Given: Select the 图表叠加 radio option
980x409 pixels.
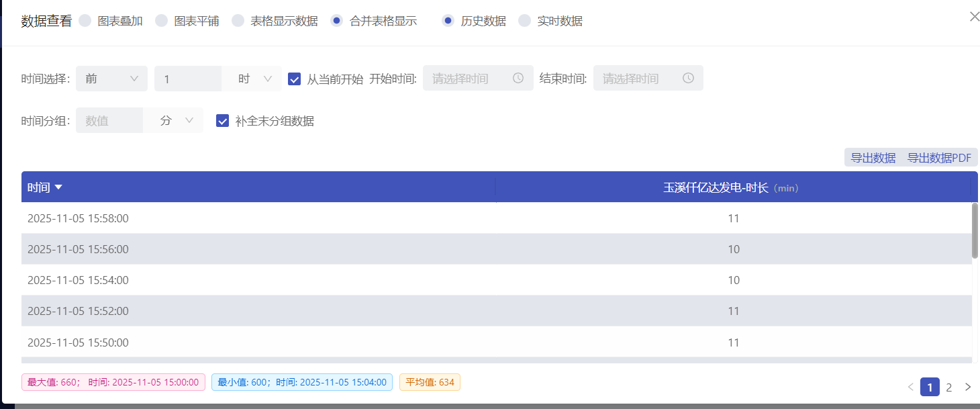Looking at the screenshot, I should pyautogui.click(x=85, y=21).
